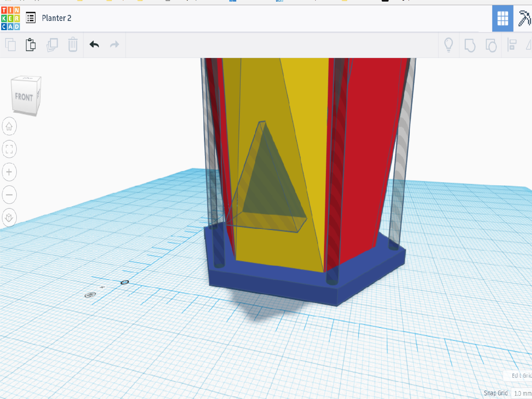
Task: Switch to the Blocks pickaxe mode
Action: click(524, 18)
